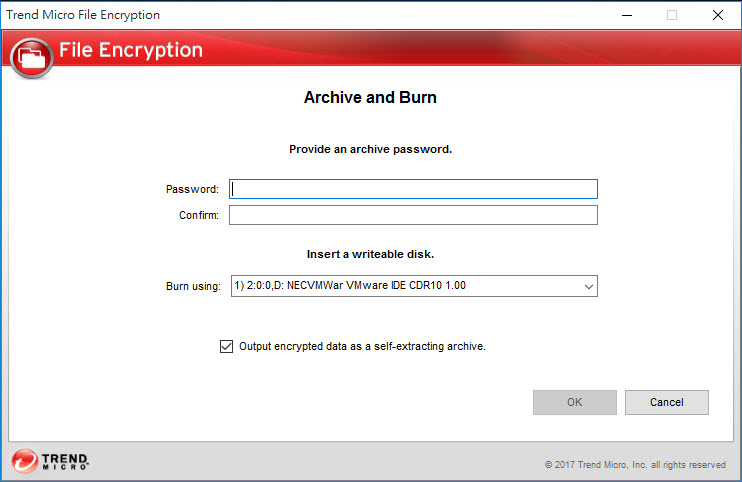
Task: Click the Burn using label
Action: point(193,287)
